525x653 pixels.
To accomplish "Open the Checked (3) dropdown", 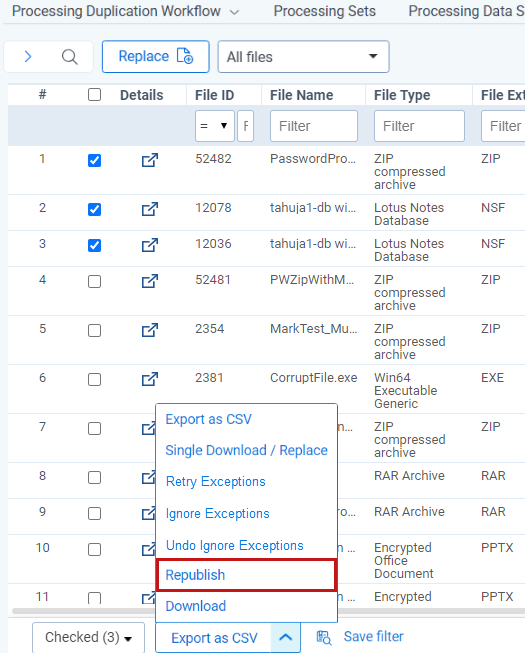I will [x=88, y=637].
